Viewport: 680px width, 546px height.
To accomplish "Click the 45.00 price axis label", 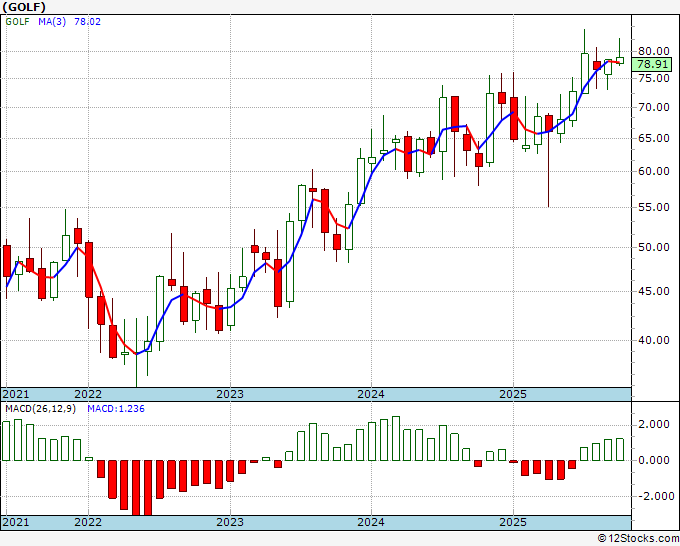I will [x=654, y=291].
